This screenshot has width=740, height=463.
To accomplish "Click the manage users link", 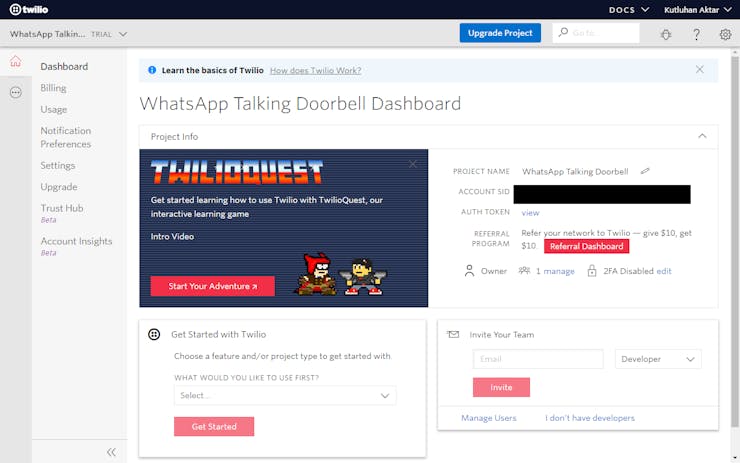I will (x=559, y=271).
